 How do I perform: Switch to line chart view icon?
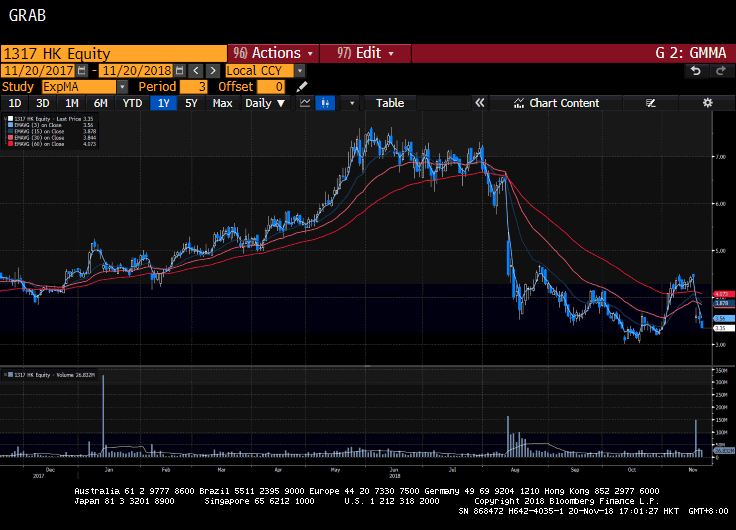click(305, 103)
